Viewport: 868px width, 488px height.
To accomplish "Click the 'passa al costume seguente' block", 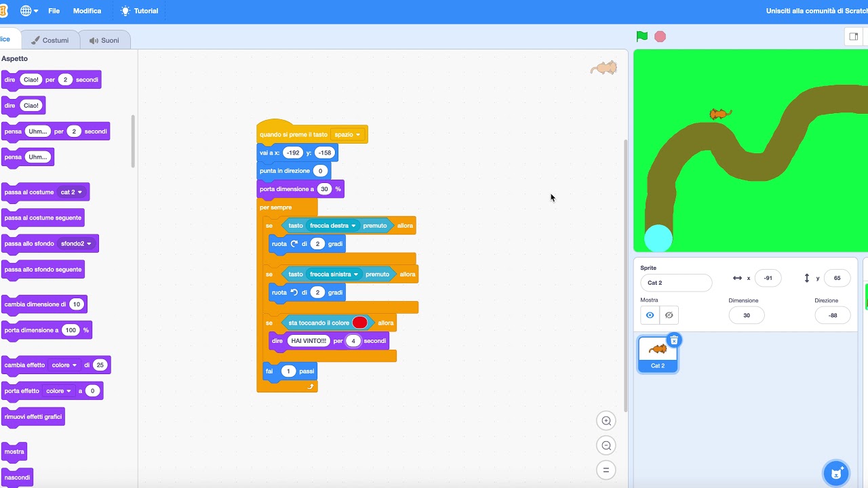I will coord(43,218).
